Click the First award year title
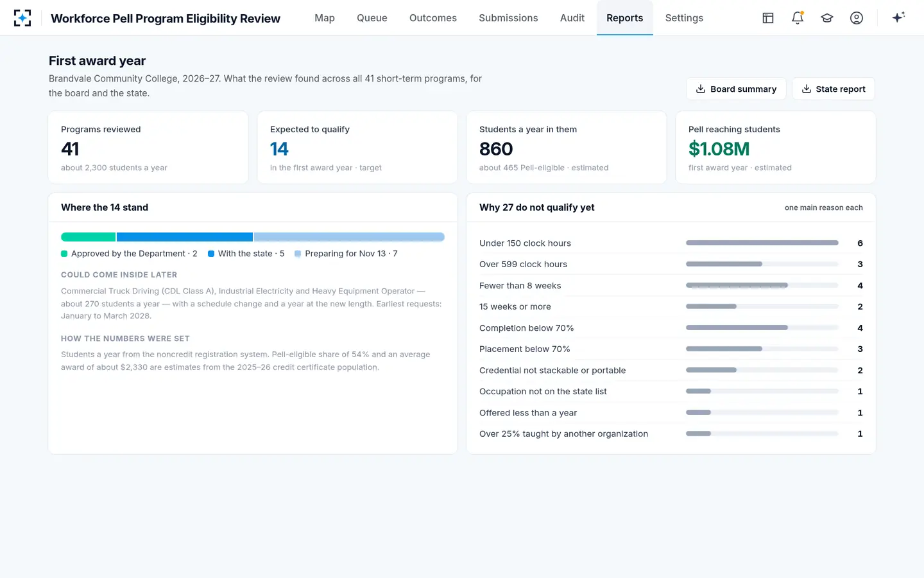The height and width of the screenshot is (578, 924). click(97, 60)
